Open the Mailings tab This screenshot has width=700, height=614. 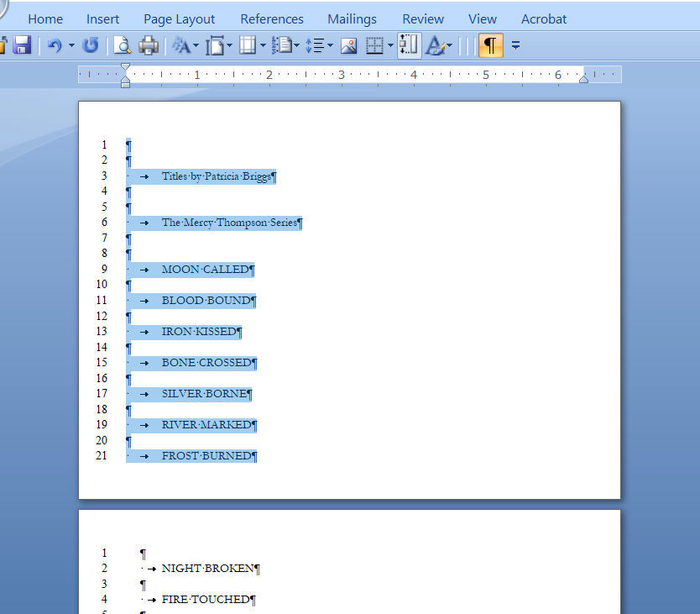pos(353,19)
